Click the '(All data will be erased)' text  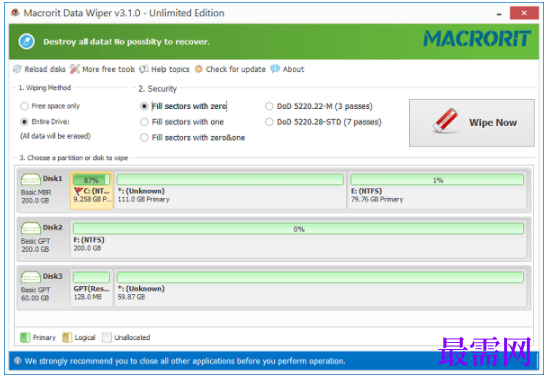(55, 136)
